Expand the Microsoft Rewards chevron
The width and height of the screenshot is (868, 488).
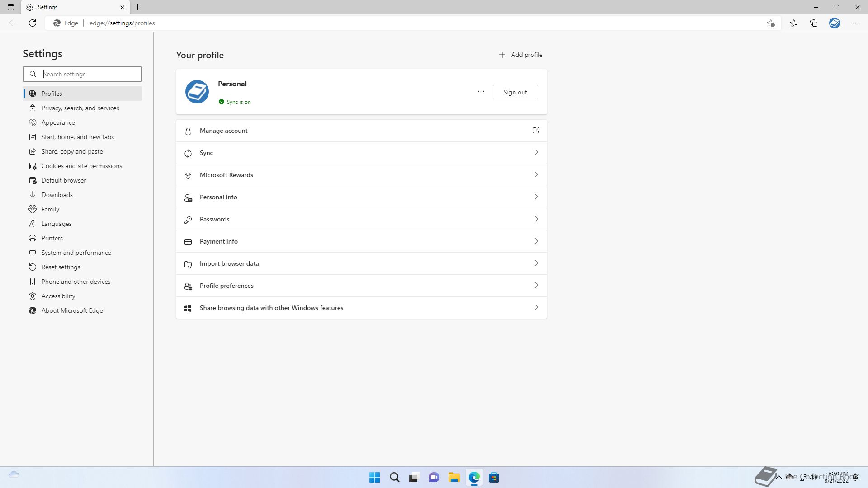[x=536, y=175]
